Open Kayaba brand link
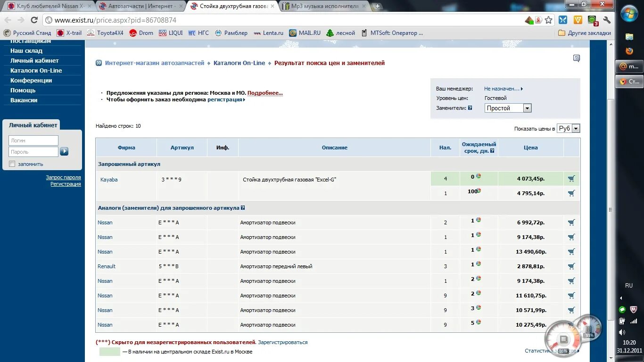The height and width of the screenshot is (362, 644). click(109, 180)
